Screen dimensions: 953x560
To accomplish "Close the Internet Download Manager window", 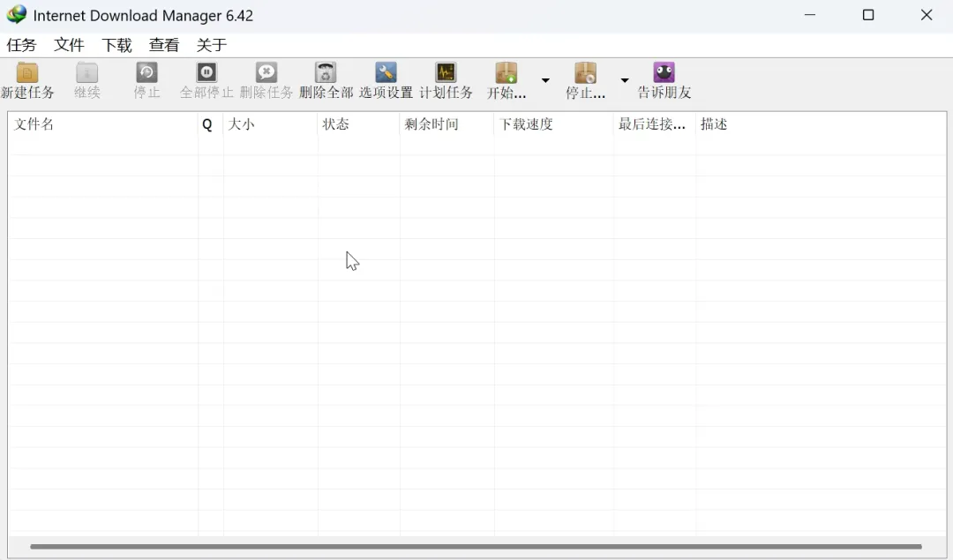I will (x=927, y=15).
